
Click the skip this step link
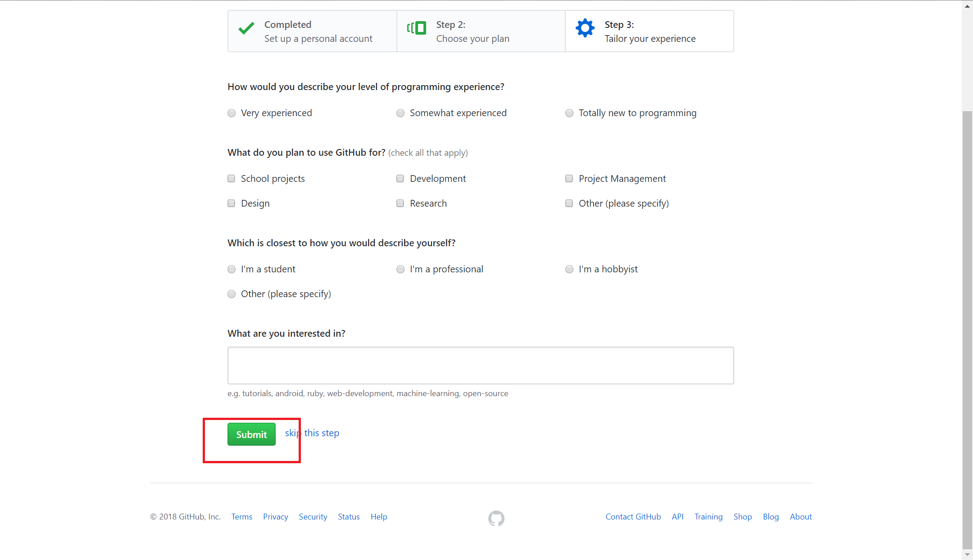click(x=312, y=433)
